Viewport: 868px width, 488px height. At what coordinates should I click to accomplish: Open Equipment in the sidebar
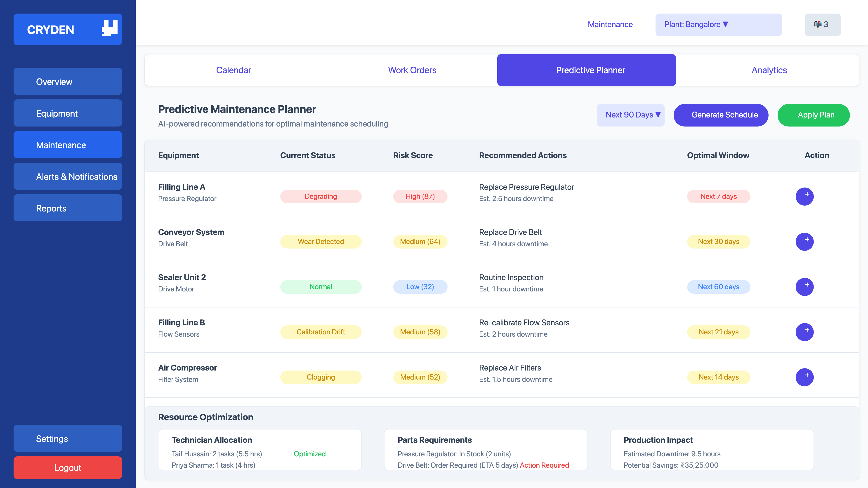coord(68,113)
